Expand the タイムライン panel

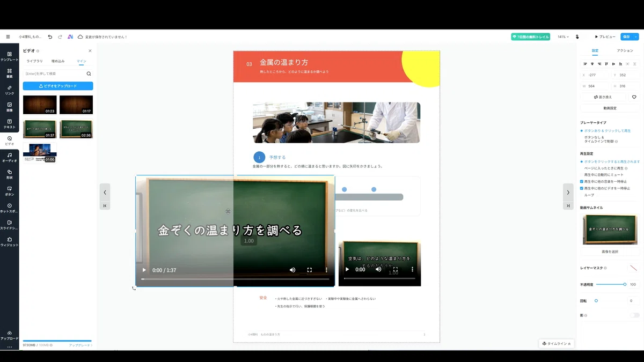tap(557, 343)
